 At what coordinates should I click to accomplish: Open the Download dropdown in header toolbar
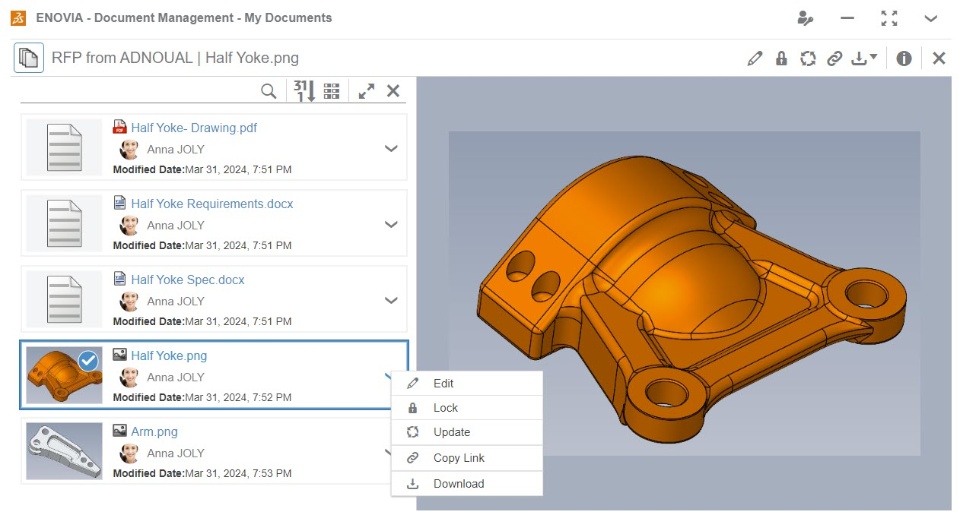(x=864, y=58)
